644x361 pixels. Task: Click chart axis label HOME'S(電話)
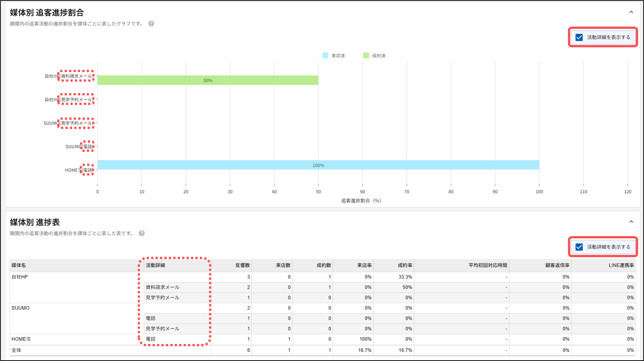[79, 170]
